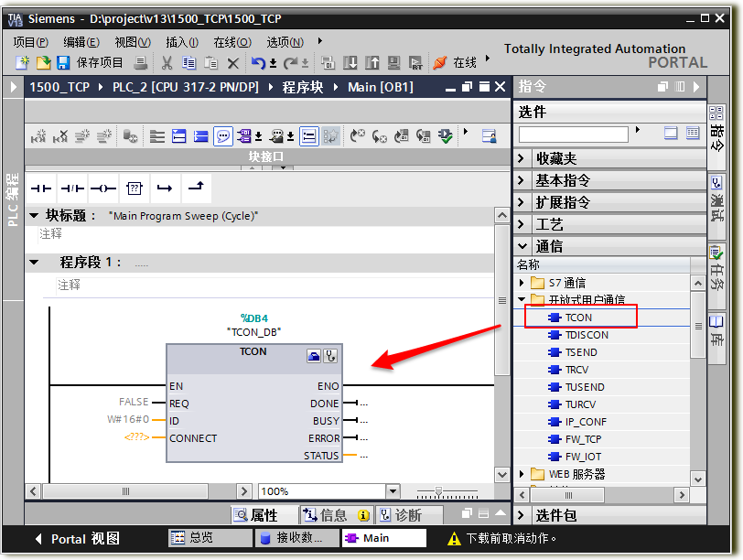Adjust the editor zoom slider
This screenshot has width=743, height=560.
(x=439, y=491)
